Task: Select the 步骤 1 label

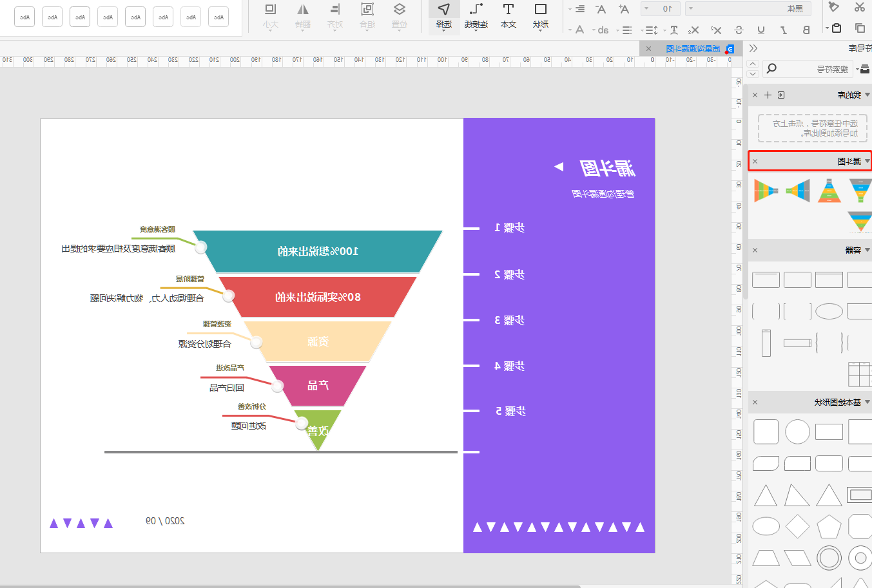Action: (509, 227)
